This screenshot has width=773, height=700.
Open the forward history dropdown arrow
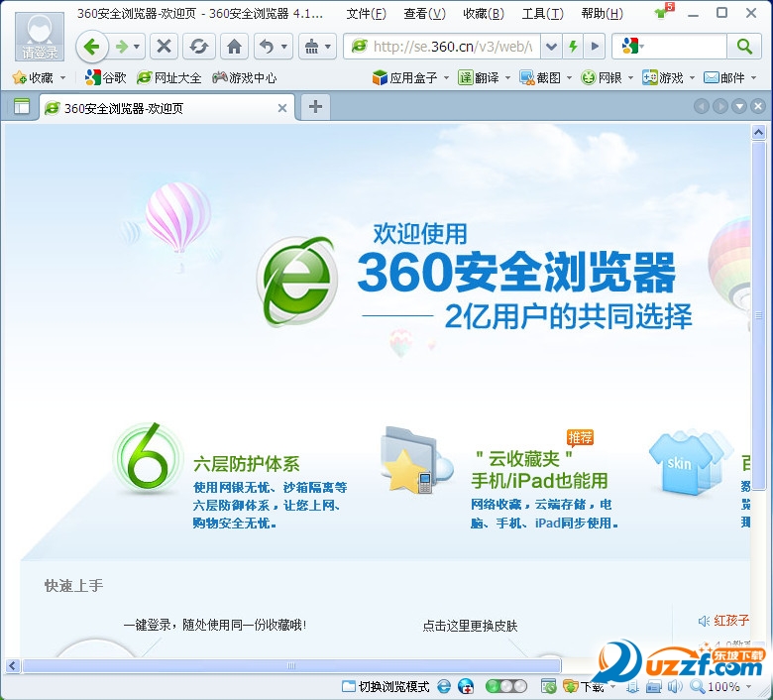coord(137,47)
